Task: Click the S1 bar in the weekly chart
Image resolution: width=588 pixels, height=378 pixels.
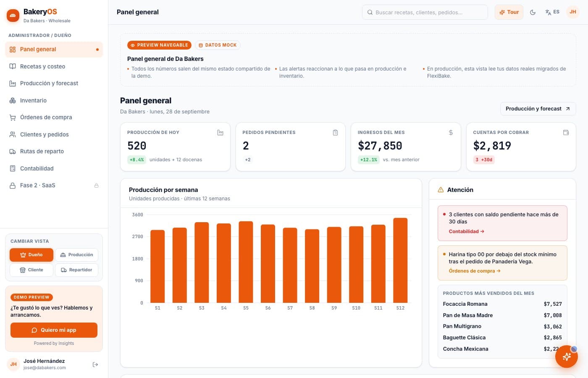Action: (x=157, y=266)
